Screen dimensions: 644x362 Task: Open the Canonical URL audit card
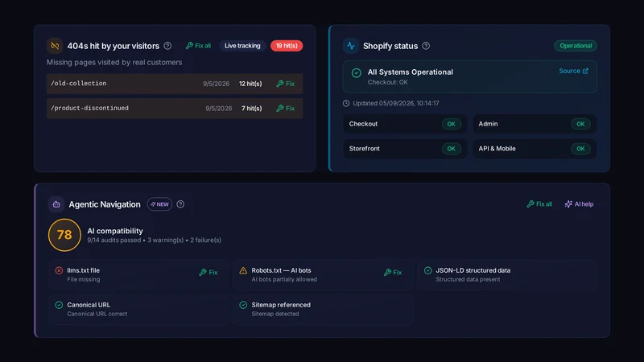pos(138,310)
